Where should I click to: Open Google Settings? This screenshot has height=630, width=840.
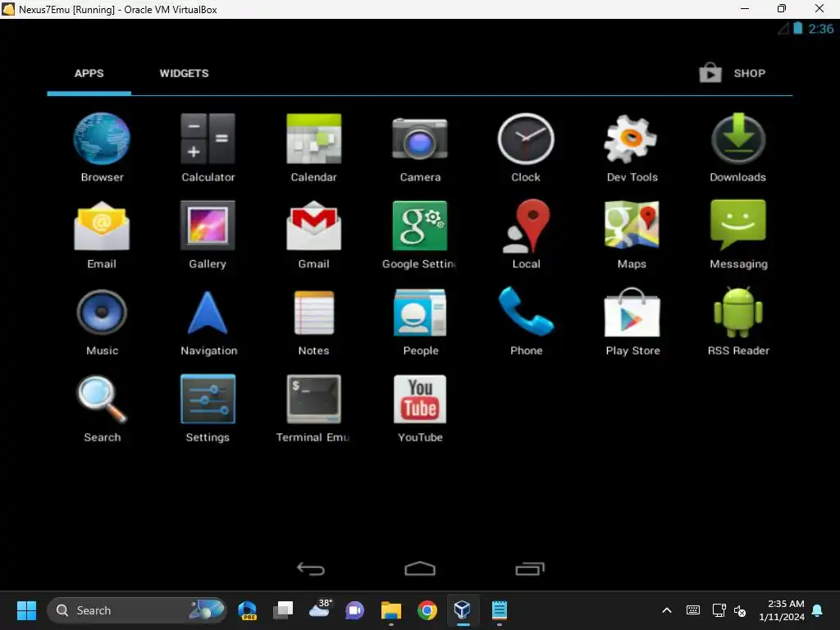pos(420,234)
